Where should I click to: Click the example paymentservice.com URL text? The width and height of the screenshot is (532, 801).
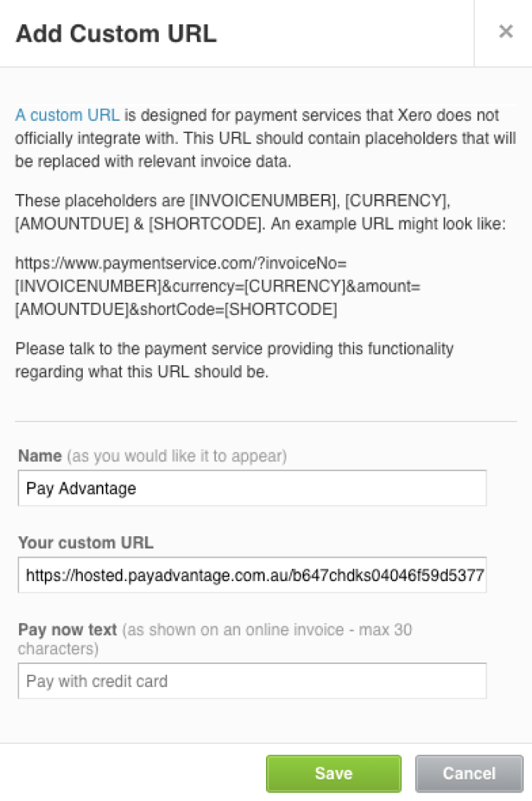tap(217, 286)
